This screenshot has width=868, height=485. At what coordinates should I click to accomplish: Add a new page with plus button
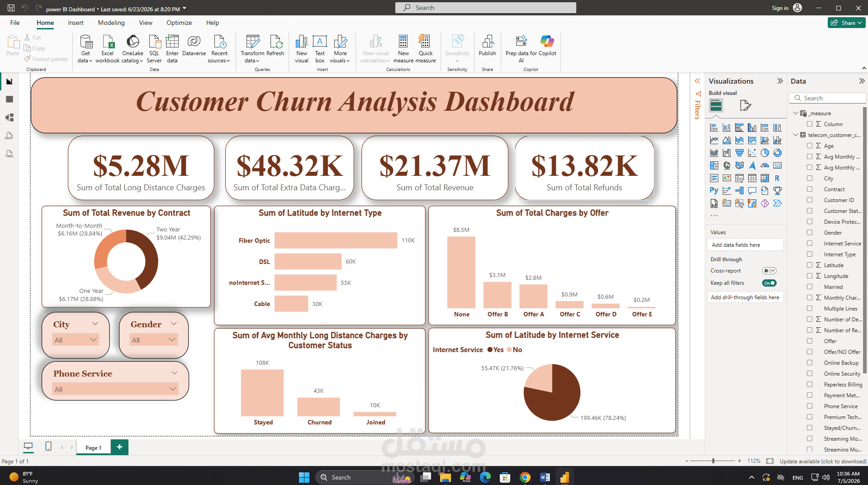pos(119,447)
